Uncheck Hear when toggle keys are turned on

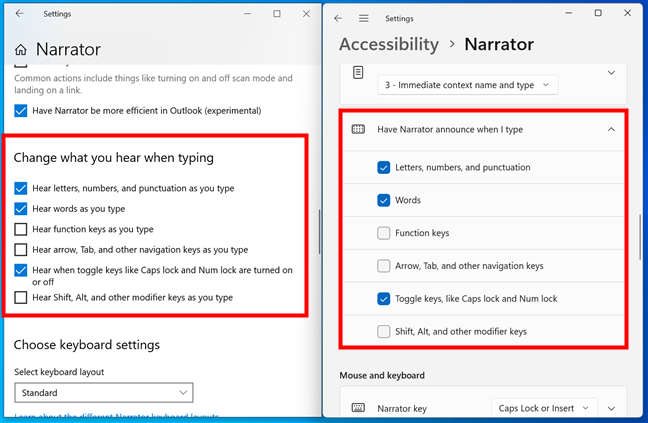tap(21, 270)
